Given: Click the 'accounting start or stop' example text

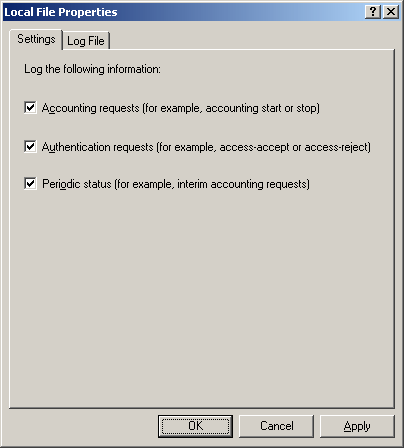Looking at the screenshot, I should [261, 108].
